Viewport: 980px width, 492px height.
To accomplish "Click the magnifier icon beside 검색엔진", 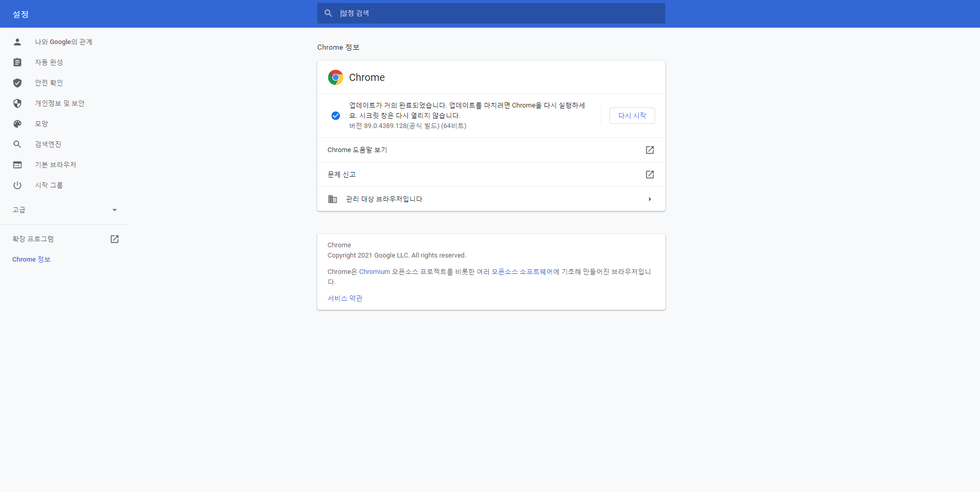I will click(17, 144).
